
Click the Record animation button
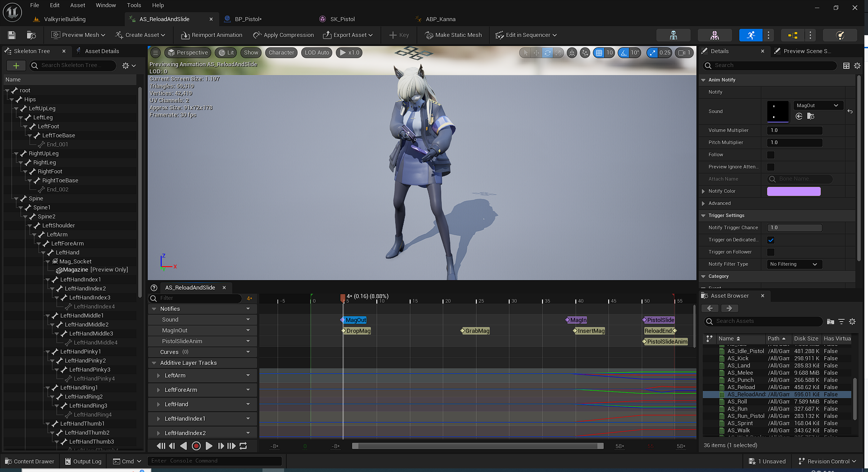tap(196, 446)
